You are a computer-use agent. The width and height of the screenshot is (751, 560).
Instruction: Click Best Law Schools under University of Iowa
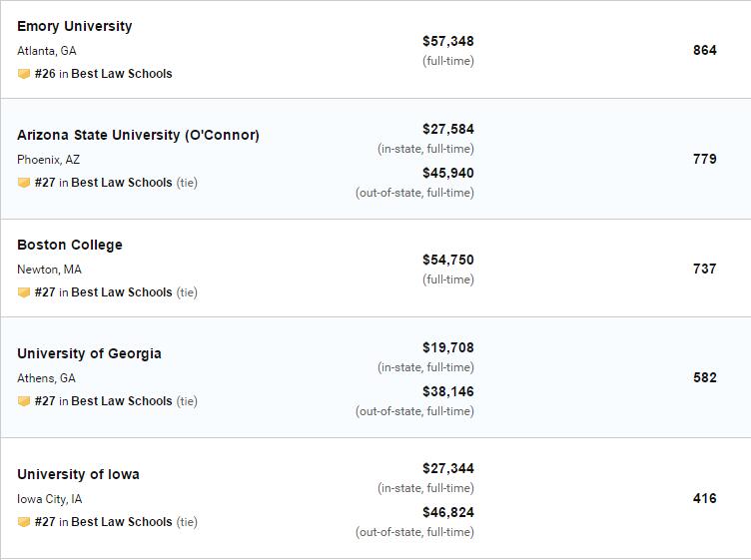tap(122, 522)
